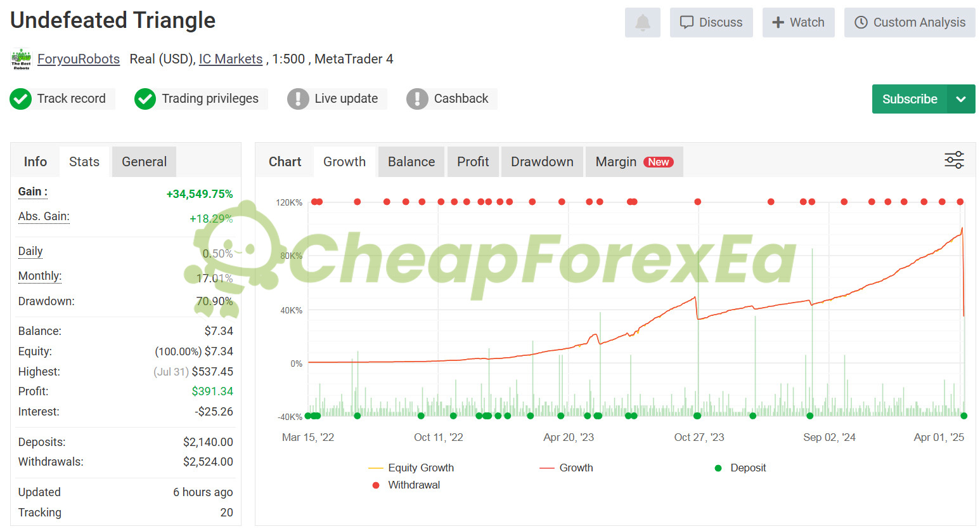The image size is (980, 531).
Task: Click the Apr 01, '25 axis label
Action: pos(939,437)
